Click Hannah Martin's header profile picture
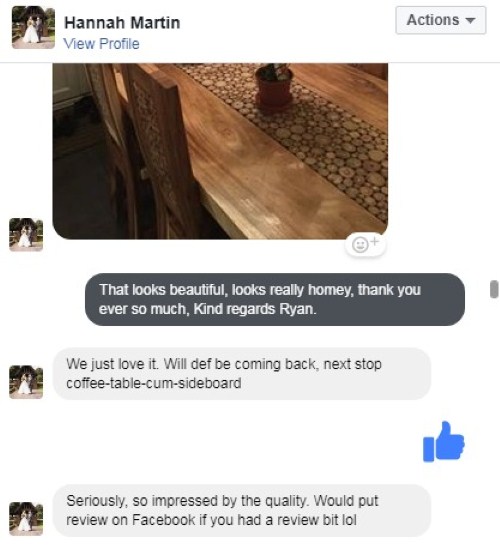 click(33, 27)
